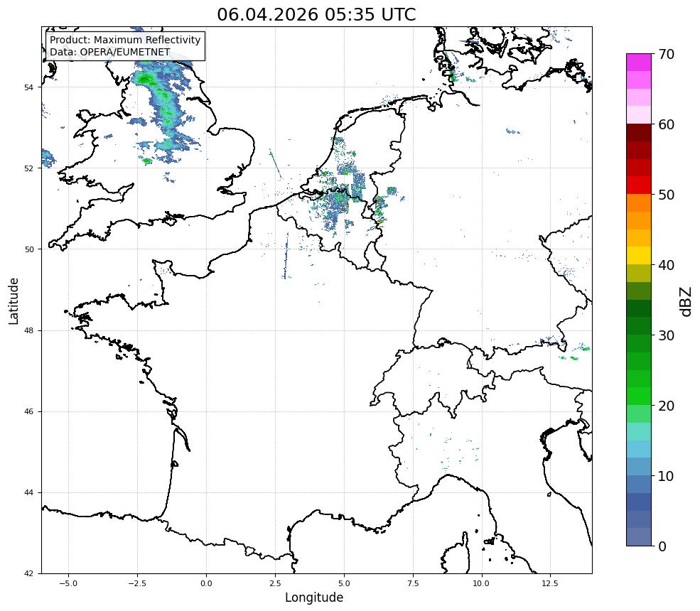Click the 'Longitude' axis label

pos(314,598)
